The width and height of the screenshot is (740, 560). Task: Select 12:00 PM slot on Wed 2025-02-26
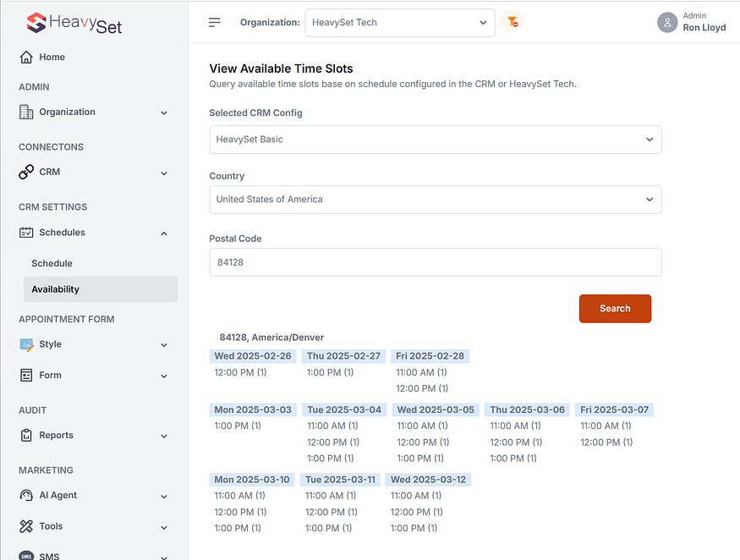click(240, 372)
